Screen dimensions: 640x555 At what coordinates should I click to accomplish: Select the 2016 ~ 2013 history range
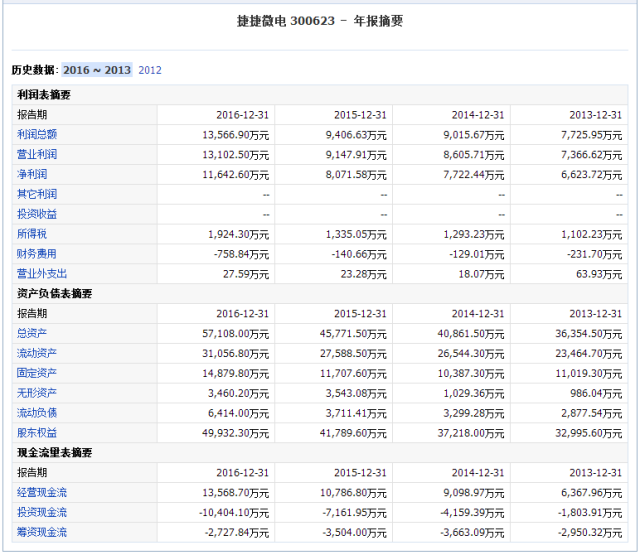[97, 70]
